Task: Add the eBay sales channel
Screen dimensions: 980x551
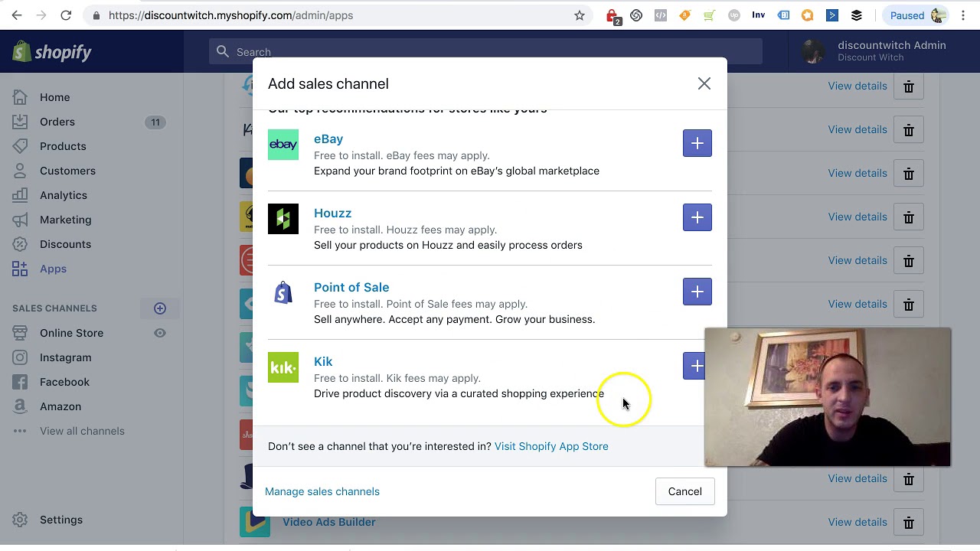Action: tap(697, 143)
